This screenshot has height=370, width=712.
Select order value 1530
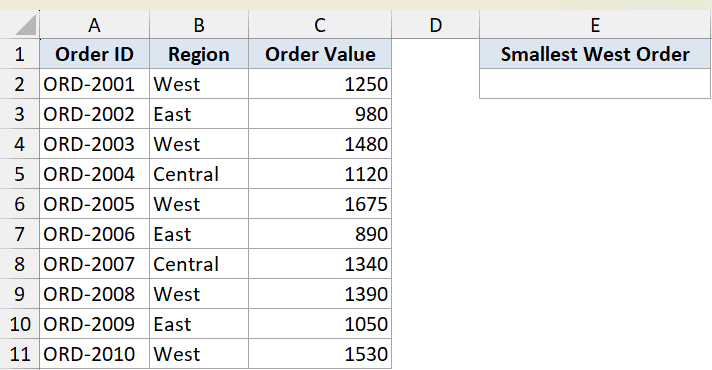tap(320, 354)
